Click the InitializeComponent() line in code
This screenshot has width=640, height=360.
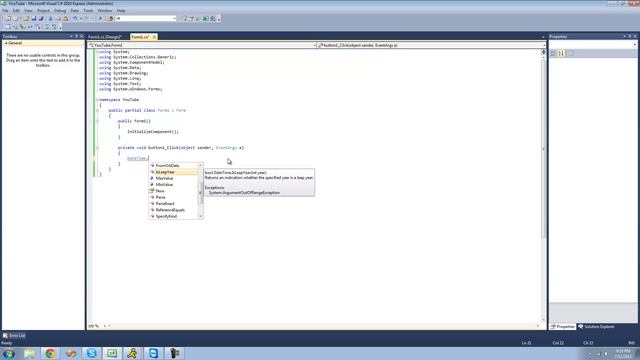pos(153,132)
